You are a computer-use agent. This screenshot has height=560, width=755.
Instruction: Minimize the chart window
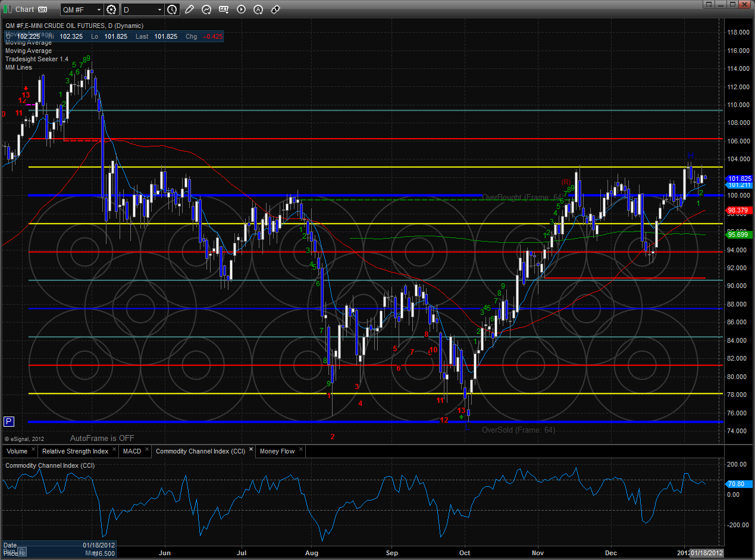coord(719,5)
